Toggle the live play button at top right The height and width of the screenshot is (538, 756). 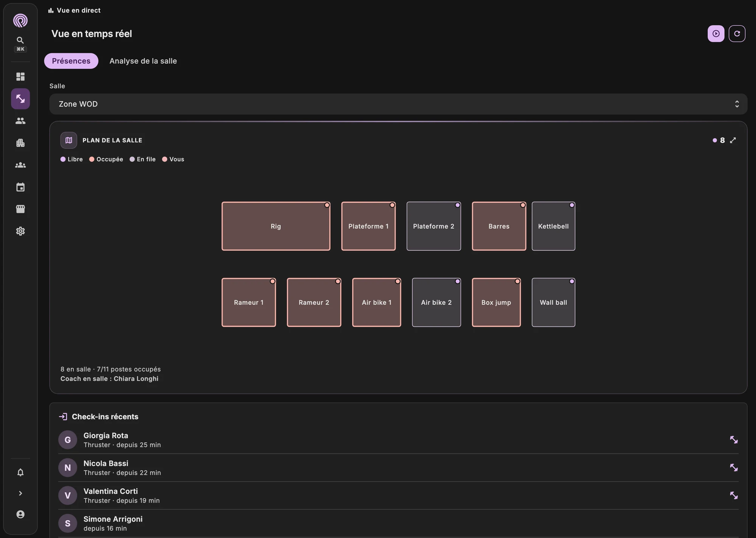pyautogui.click(x=716, y=34)
